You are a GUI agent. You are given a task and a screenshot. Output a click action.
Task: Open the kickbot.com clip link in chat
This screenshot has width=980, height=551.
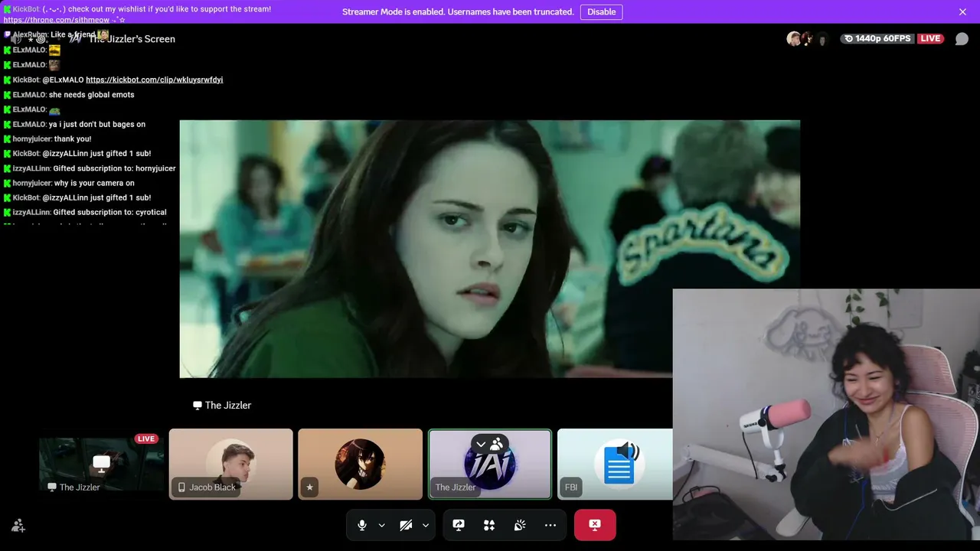[x=154, y=80]
